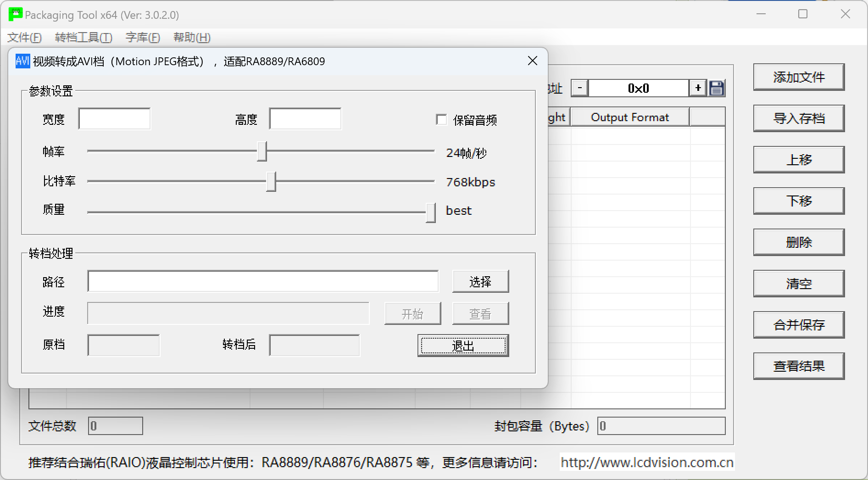Click the 合并保存 button
Viewport: 868px width, 480px height.
(x=798, y=325)
